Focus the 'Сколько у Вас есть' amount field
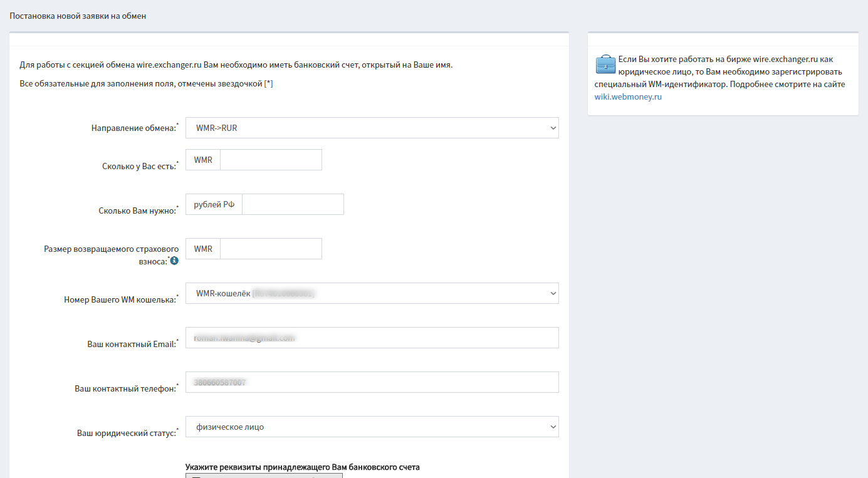Viewport: 868px width, 478px height. (x=271, y=160)
